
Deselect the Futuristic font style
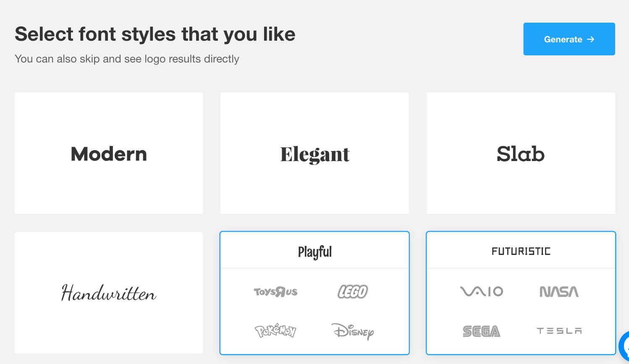click(x=521, y=251)
